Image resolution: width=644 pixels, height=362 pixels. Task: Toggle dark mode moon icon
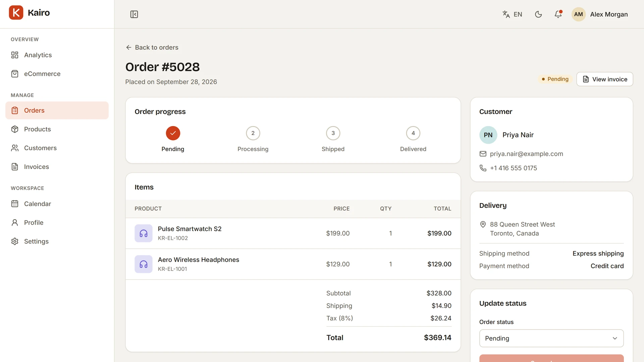point(538,14)
